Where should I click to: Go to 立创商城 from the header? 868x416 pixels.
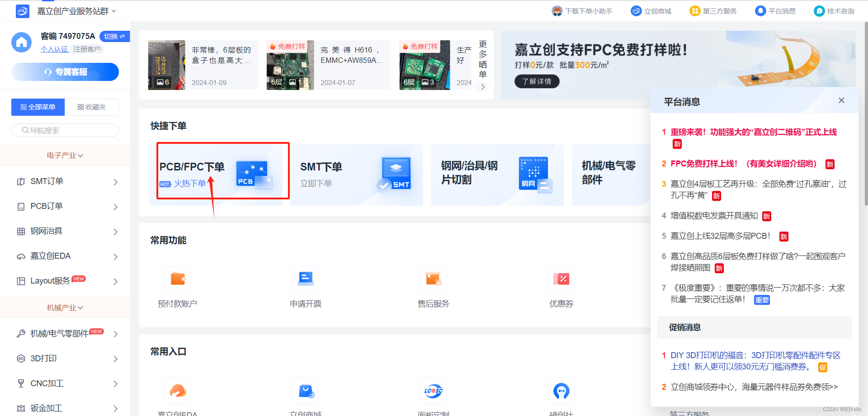pyautogui.click(x=651, y=11)
